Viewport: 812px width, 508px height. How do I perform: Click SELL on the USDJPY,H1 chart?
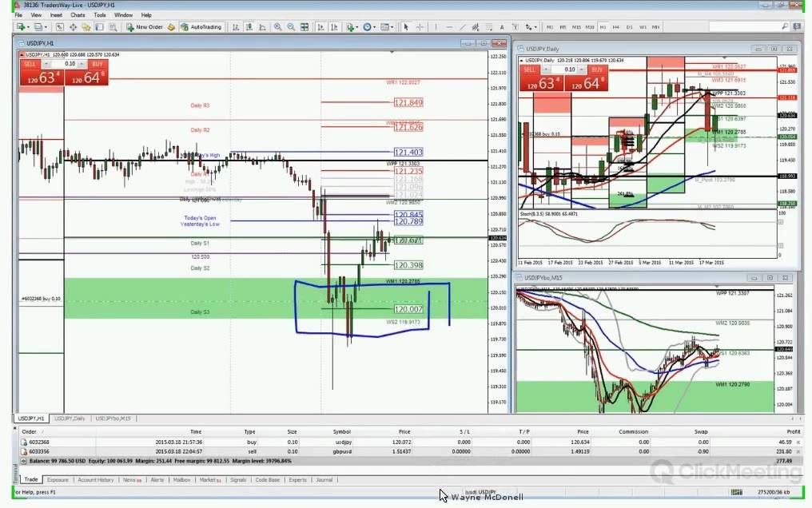point(30,64)
